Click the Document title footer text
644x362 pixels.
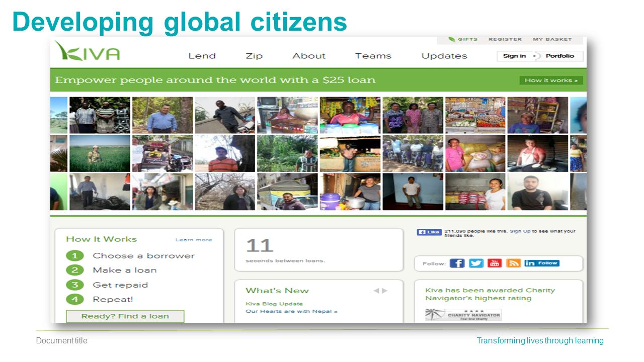point(62,340)
